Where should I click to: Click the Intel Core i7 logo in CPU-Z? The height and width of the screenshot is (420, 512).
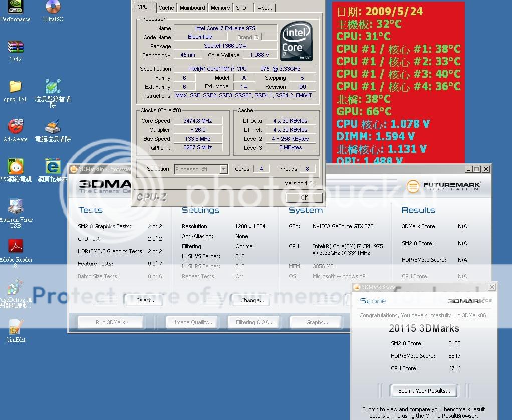[x=296, y=41]
